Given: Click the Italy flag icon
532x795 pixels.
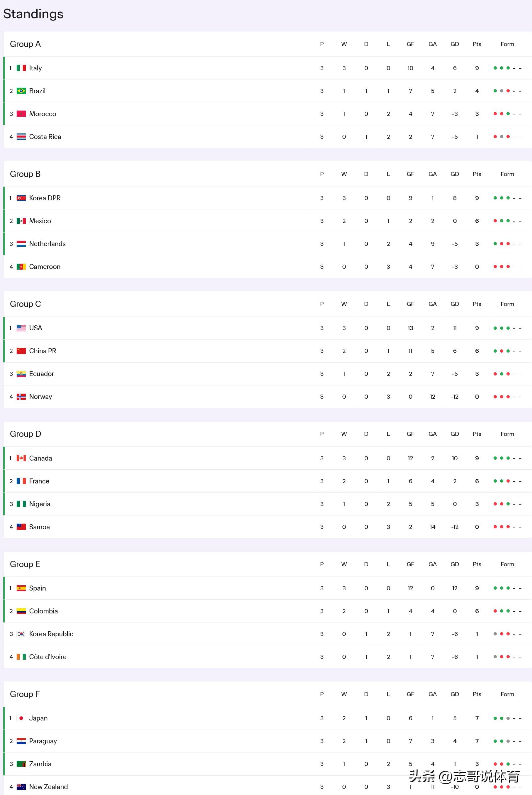Looking at the screenshot, I should 21,68.
